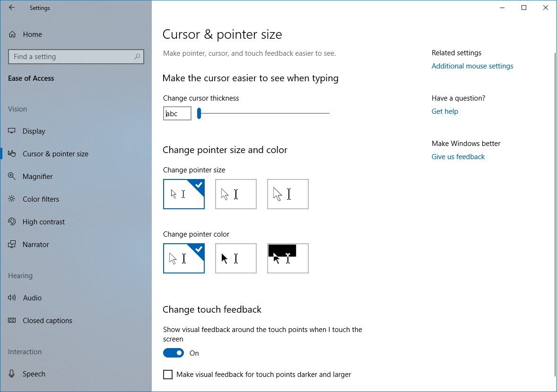The image size is (557, 392).
Task: Turn off the touch visual feedback toggle
Action: point(174,353)
